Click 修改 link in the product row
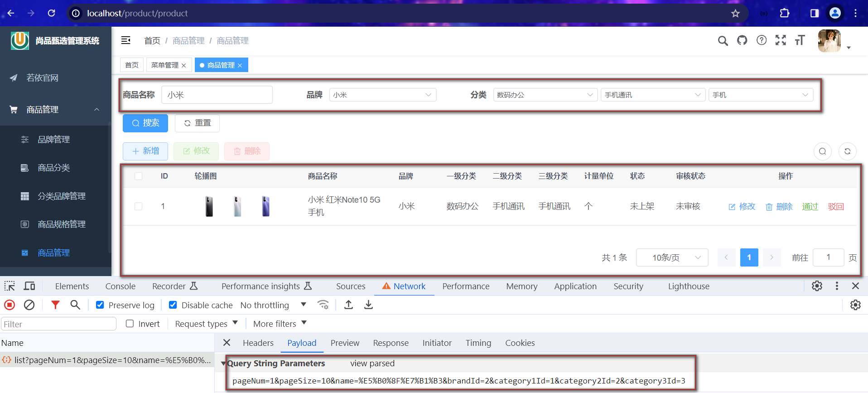This screenshot has width=868, height=393. (742, 207)
